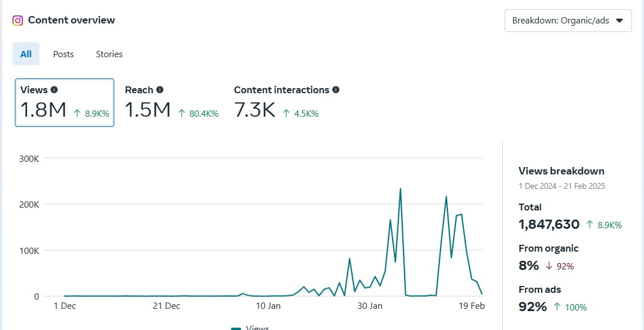Open the Views info tooltip icon
644x330 pixels.
[54, 90]
